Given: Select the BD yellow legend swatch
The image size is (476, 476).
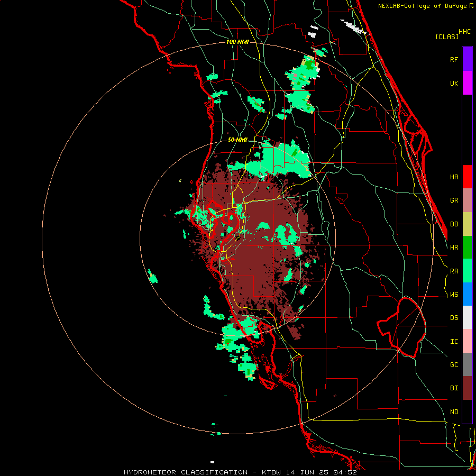Looking at the screenshot, I should click(467, 224).
